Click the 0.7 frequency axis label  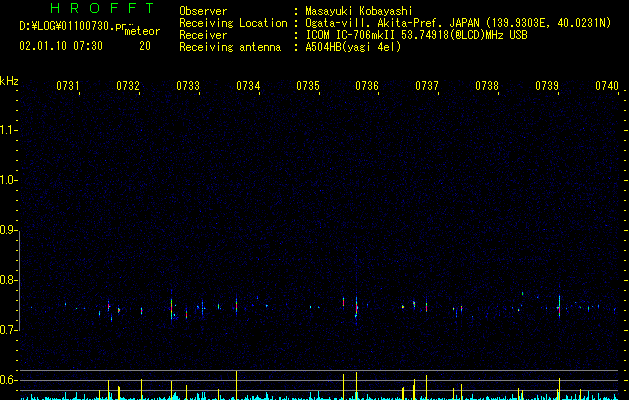click(8, 330)
